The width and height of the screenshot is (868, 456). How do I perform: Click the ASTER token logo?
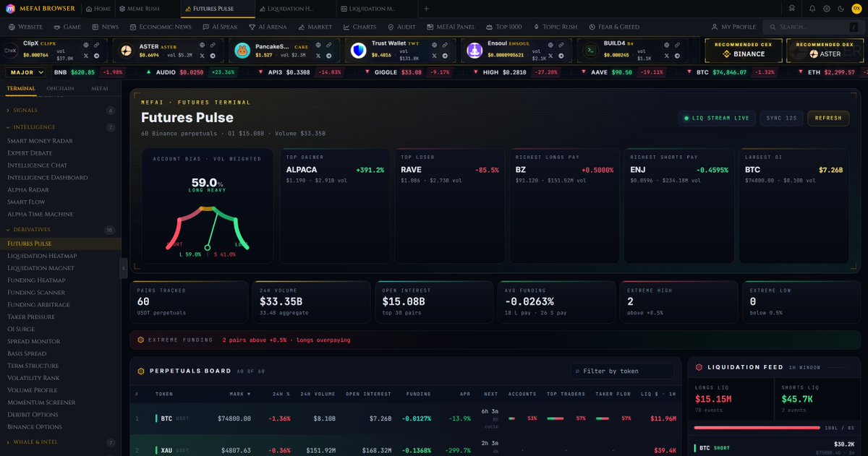tap(127, 51)
